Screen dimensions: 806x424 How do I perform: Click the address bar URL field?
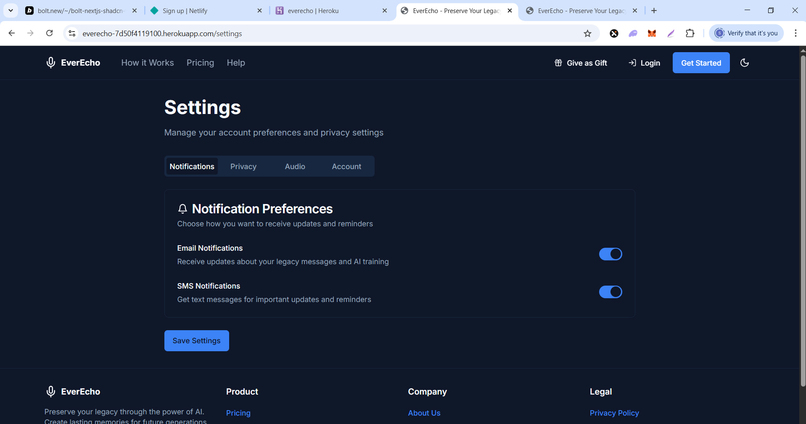pyautogui.click(x=329, y=33)
